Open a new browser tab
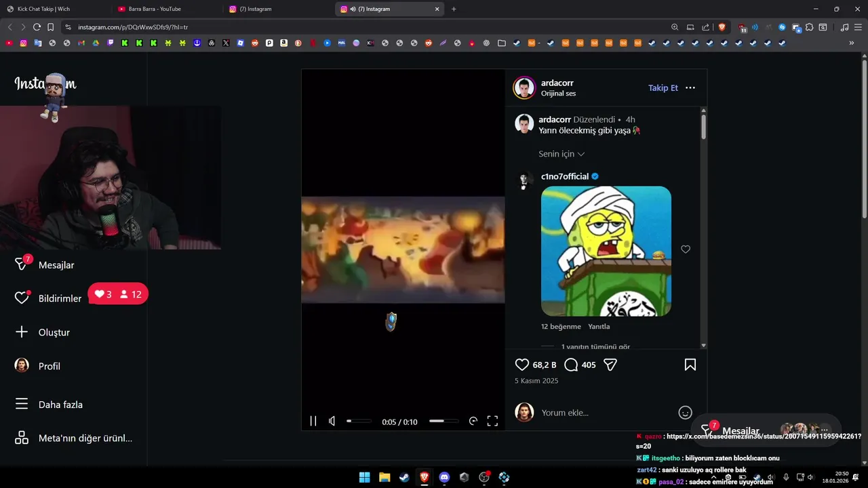868x488 pixels. [454, 9]
